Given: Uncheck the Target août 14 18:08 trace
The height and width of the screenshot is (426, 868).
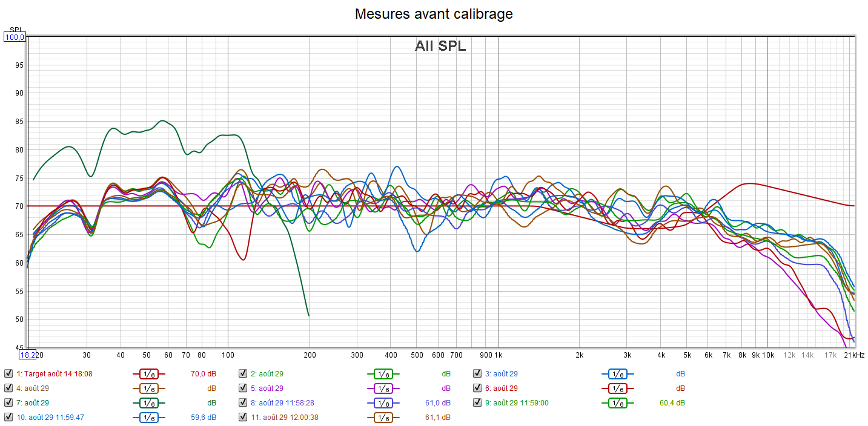Looking at the screenshot, I should [8, 374].
